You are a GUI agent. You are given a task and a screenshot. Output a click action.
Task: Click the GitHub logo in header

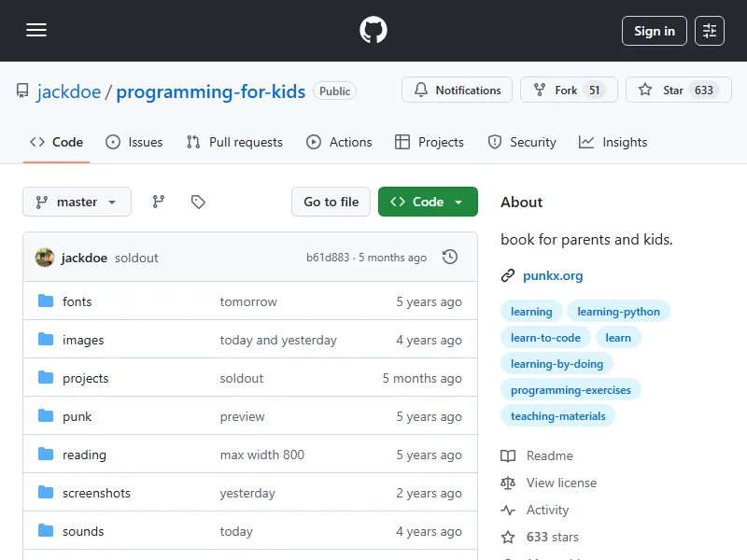coord(373,31)
